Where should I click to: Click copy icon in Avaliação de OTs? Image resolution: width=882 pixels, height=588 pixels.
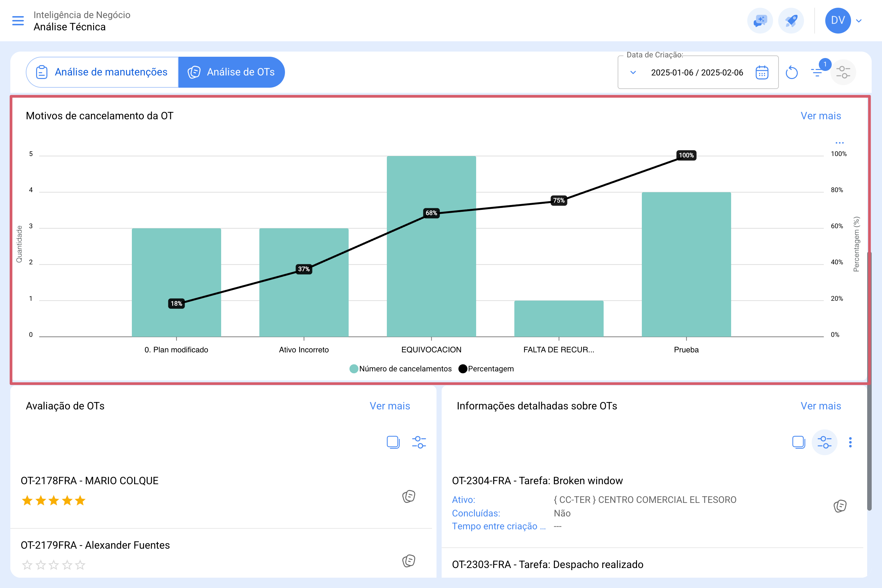tap(393, 442)
